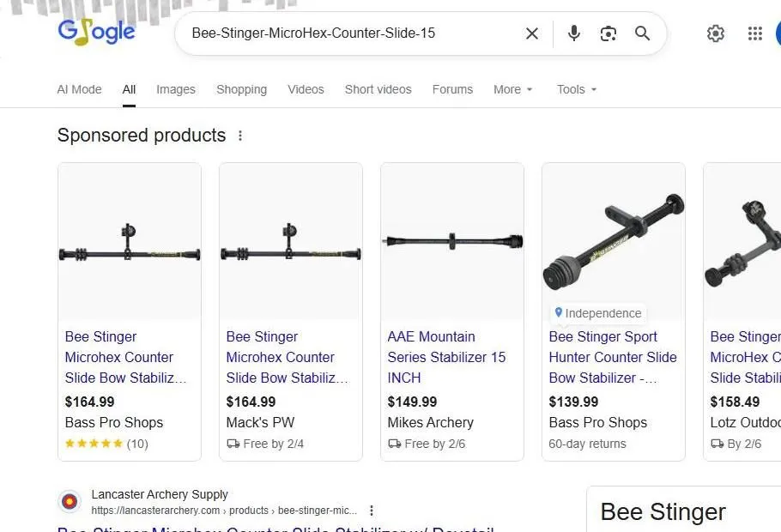Expand the More search categories dropdown

(512, 89)
